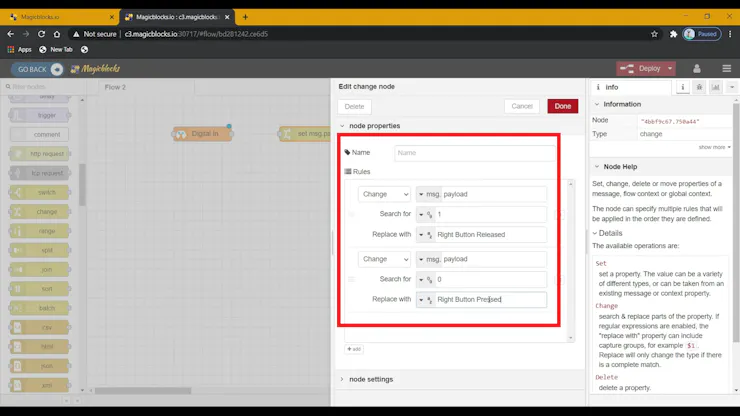Open the Apps bookmarks shortcut
The image size is (740, 416).
click(x=19, y=50)
